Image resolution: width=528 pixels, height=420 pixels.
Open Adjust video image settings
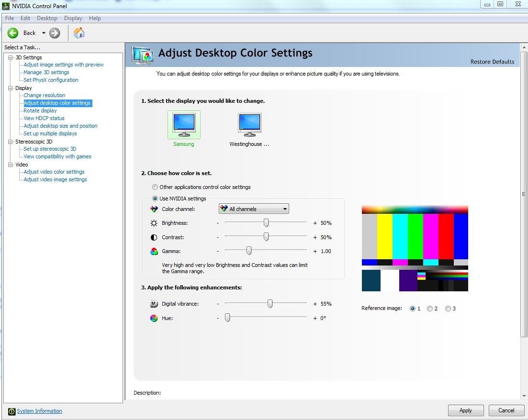55,180
